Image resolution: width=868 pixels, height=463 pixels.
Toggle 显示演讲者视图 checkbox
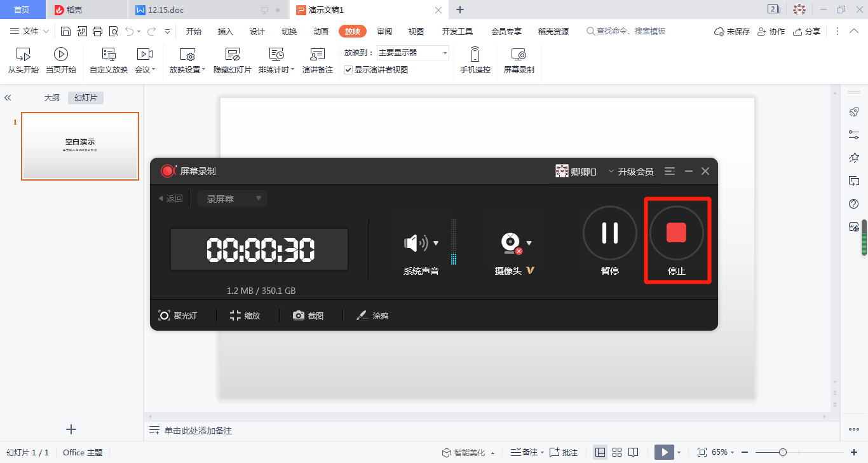348,70
